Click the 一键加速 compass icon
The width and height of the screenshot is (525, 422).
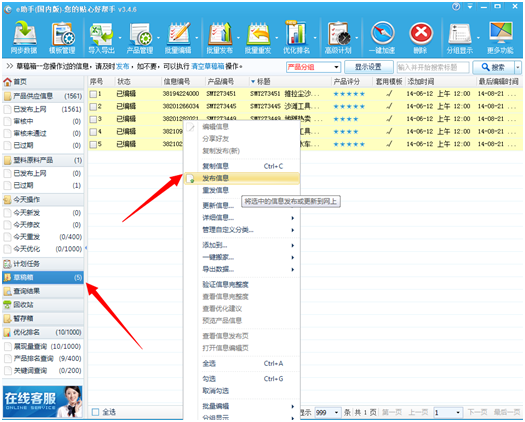[382, 37]
